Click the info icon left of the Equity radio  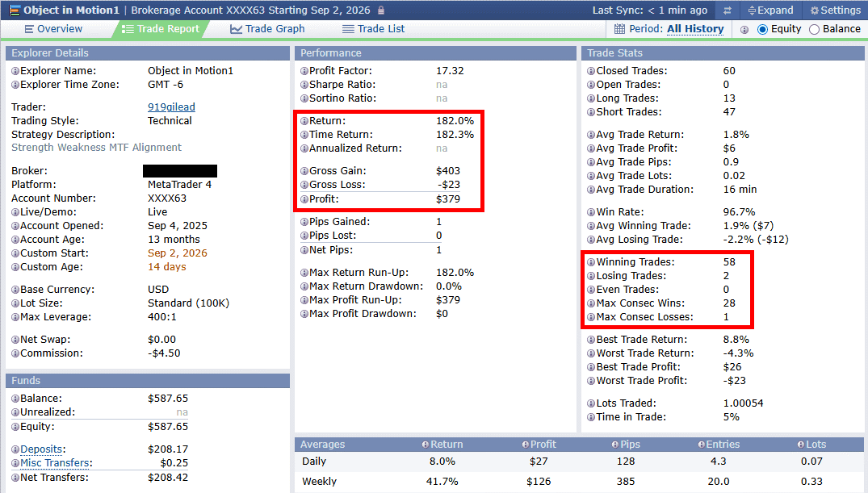coord(744,29)
